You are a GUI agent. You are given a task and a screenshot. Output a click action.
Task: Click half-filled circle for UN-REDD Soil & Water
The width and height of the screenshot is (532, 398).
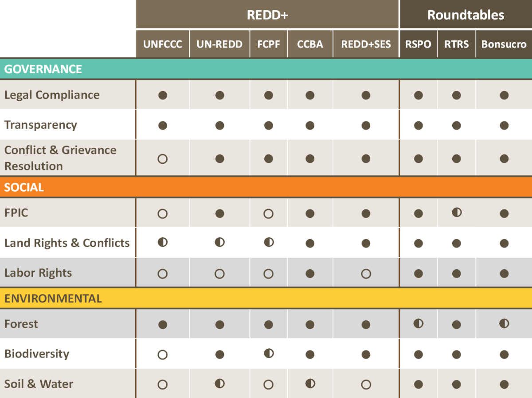(220, 383)
